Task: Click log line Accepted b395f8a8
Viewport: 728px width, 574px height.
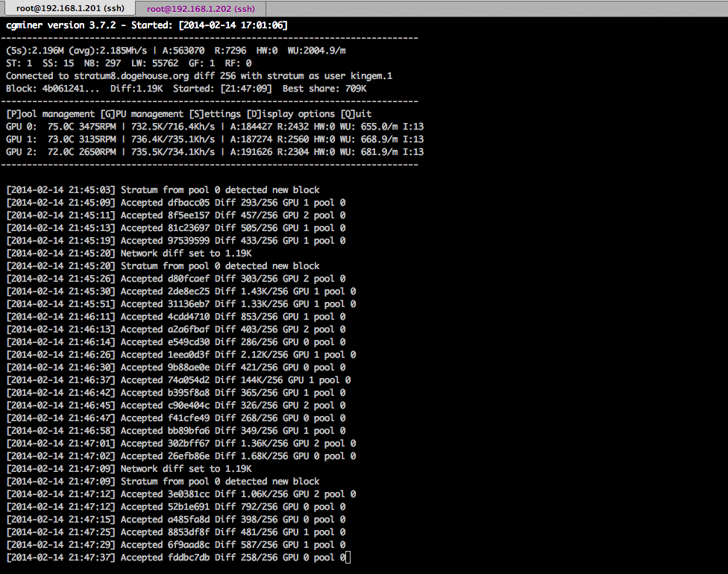Action: pos(176,393)
